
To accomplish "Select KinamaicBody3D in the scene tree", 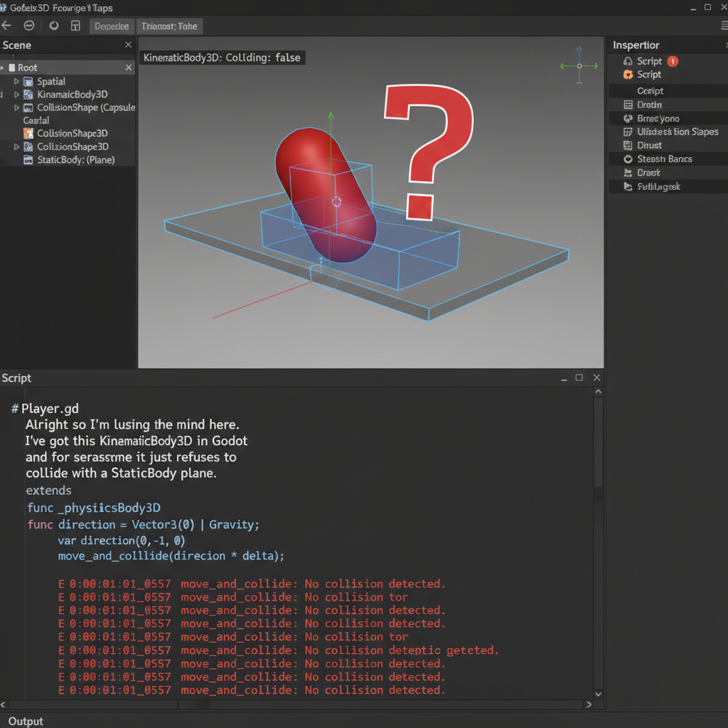I will click(73, 95).
